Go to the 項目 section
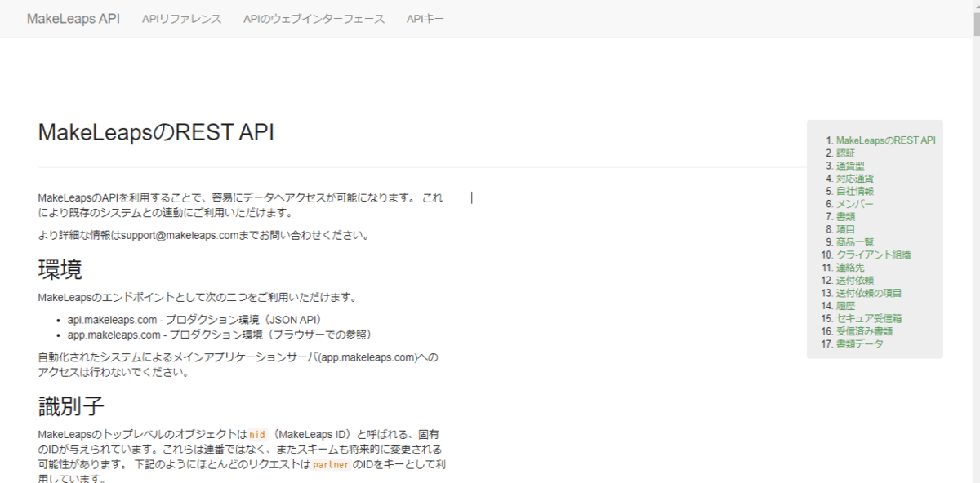The image size is (980, 483). pyautogui.click(x=844, y=228)
